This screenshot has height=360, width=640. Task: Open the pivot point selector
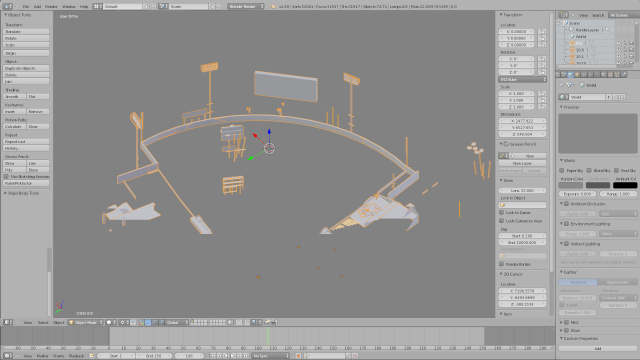[124, 322]
